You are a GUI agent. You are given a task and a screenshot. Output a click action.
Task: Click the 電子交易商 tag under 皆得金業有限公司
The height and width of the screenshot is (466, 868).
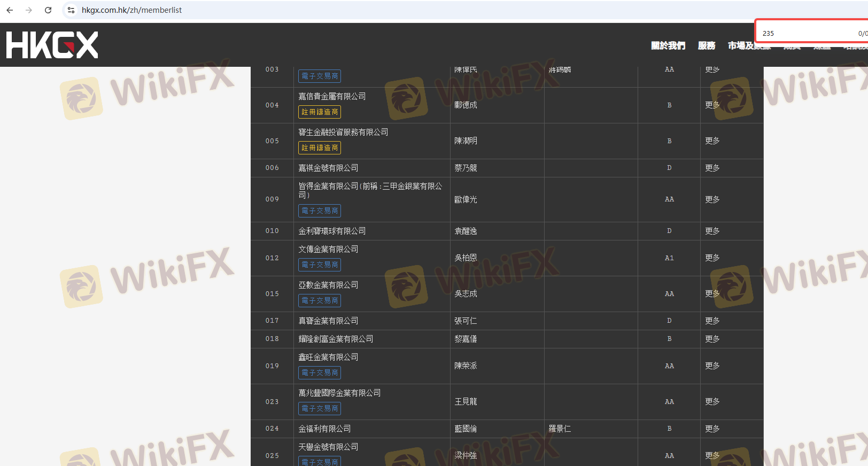[x=320, y=211]
